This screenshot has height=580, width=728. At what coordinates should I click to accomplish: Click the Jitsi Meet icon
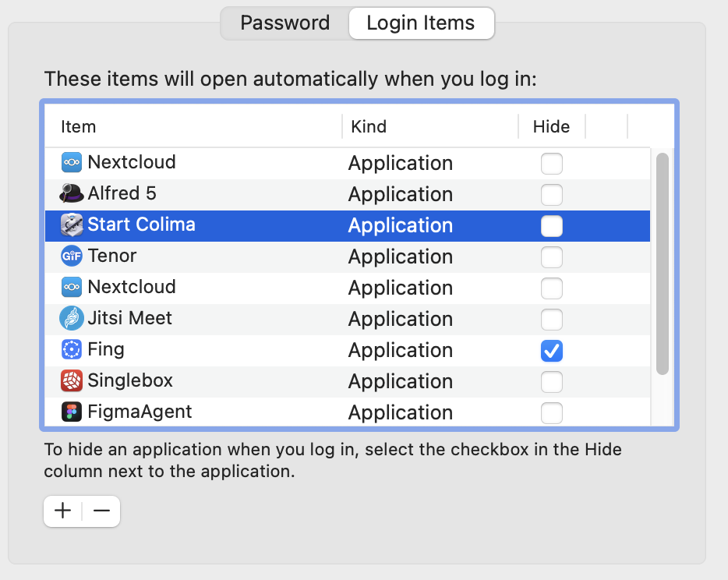point(72,318)
